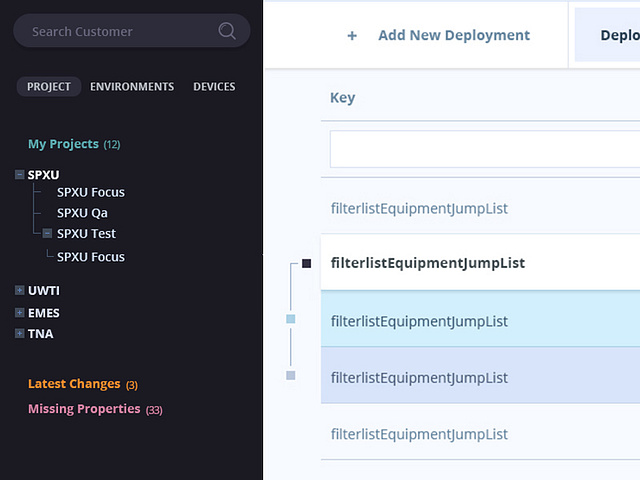Open SPXU Qa environment

82,213
